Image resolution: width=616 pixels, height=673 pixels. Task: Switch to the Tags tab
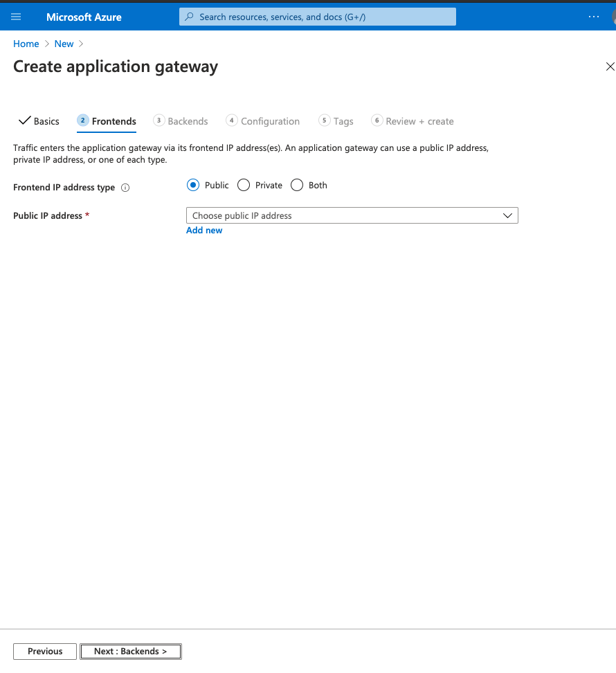pos(343,121)
